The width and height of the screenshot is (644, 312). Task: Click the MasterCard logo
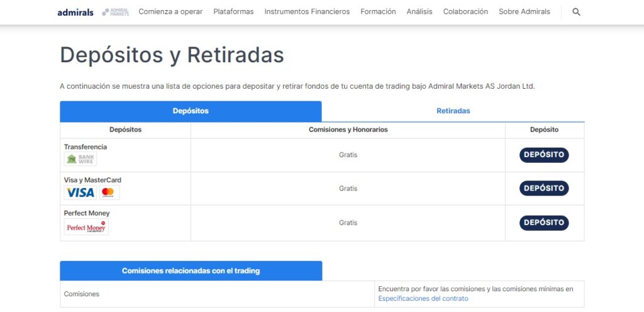(109, 192)
